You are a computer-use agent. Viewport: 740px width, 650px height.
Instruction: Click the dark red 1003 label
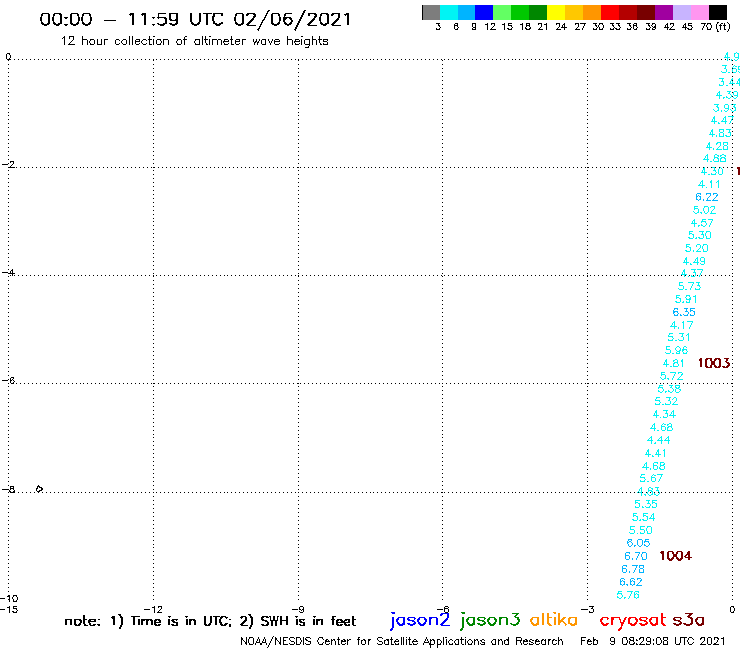714,363
